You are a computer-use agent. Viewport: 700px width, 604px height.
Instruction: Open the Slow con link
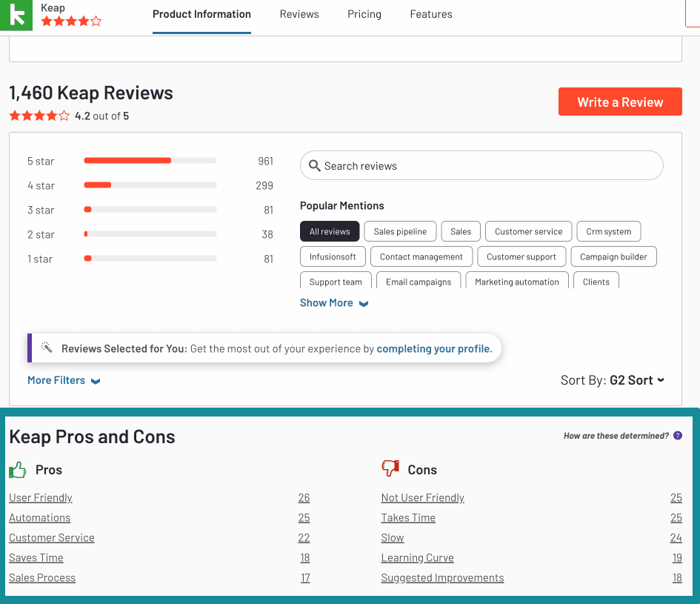click(393, 538)
